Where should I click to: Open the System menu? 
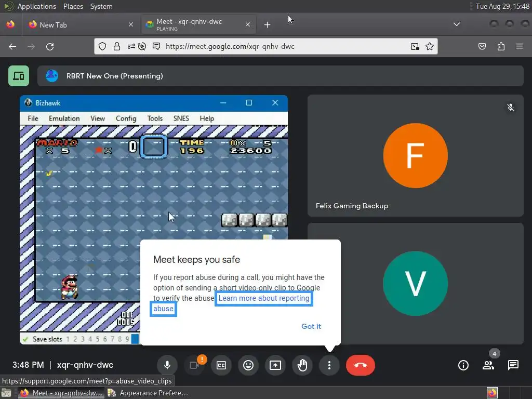point(101,6)
